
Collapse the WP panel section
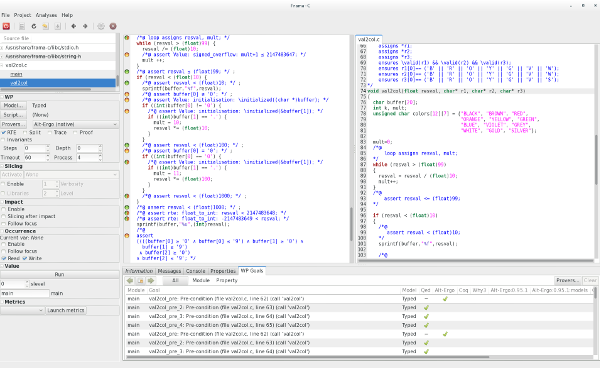point(2,97)
